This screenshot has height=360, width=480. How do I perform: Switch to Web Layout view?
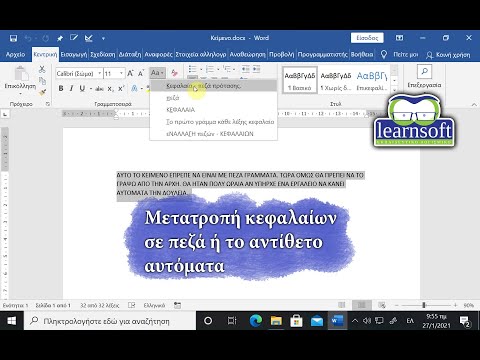(382, 305)
